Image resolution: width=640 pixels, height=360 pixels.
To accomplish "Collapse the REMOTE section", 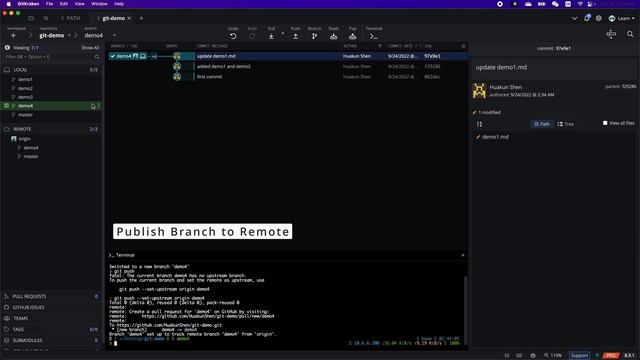I will point(51,129).
